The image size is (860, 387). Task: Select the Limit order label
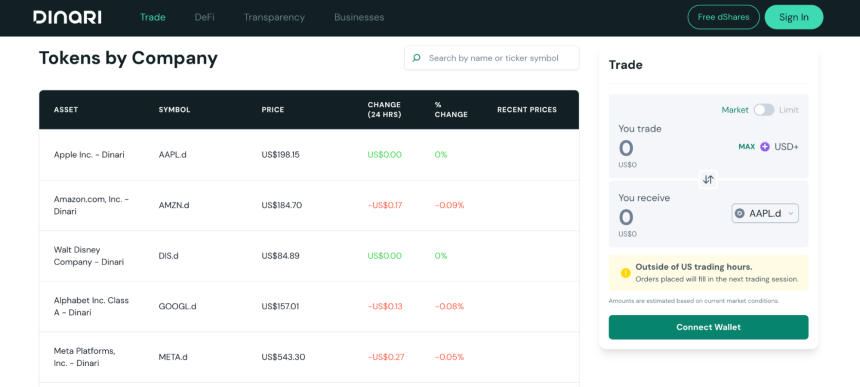point(789,110)
